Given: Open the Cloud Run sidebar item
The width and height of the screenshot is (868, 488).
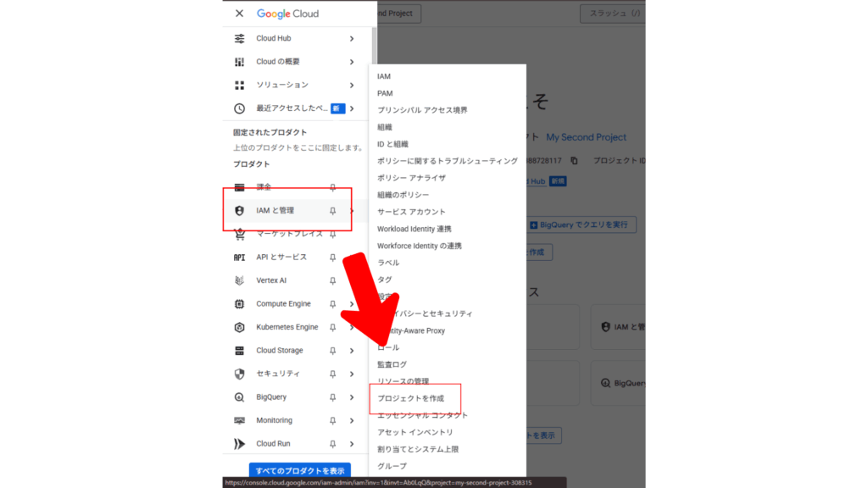Looking at the screenshot, I should point(273,444).
